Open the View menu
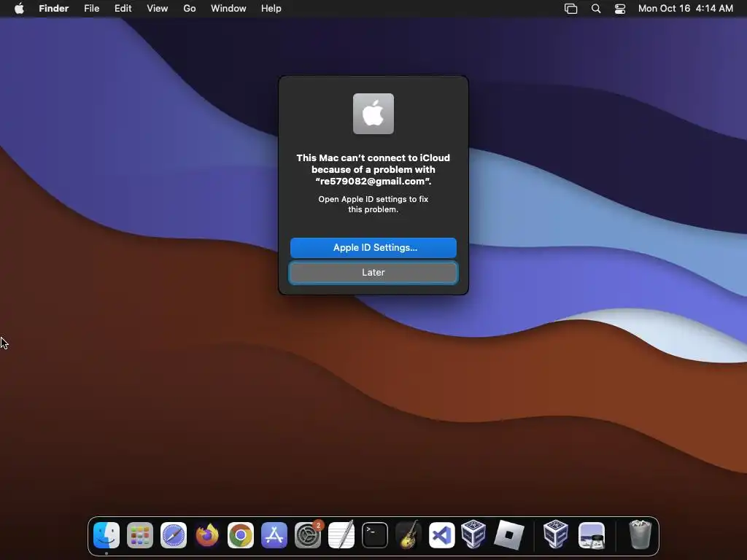747x560 pixels. pos(158,9)
